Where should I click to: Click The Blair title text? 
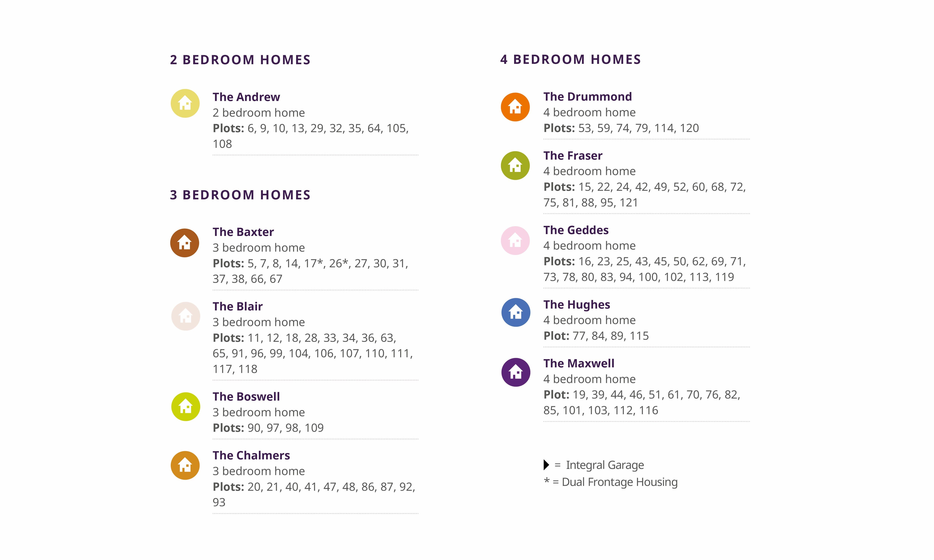[x=237, y=307]
